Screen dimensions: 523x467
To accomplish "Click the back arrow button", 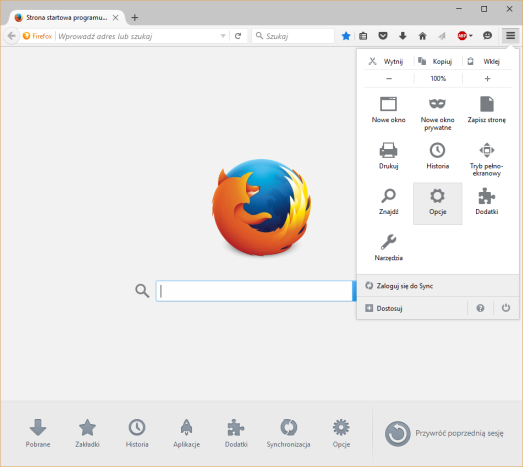I will tap(12, 36).
